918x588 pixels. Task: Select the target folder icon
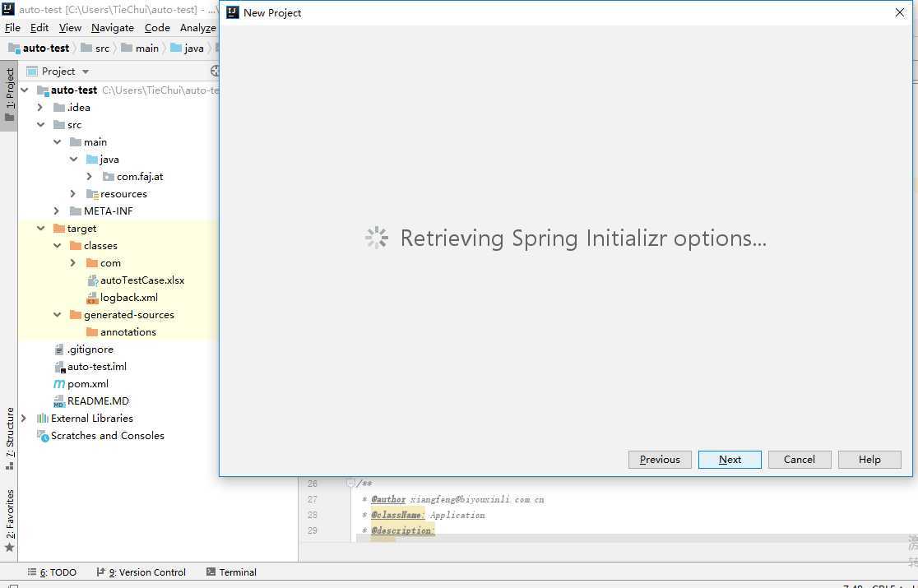coord(58,228)
